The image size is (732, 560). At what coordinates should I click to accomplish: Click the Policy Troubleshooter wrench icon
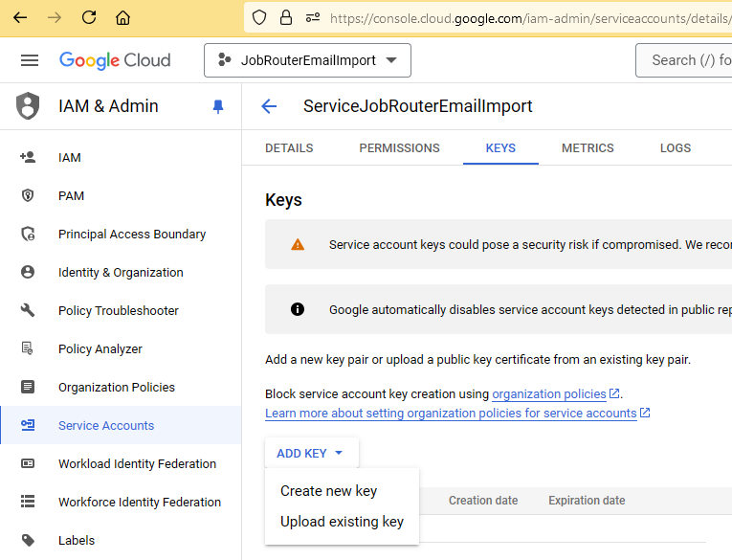pos(28,309)
